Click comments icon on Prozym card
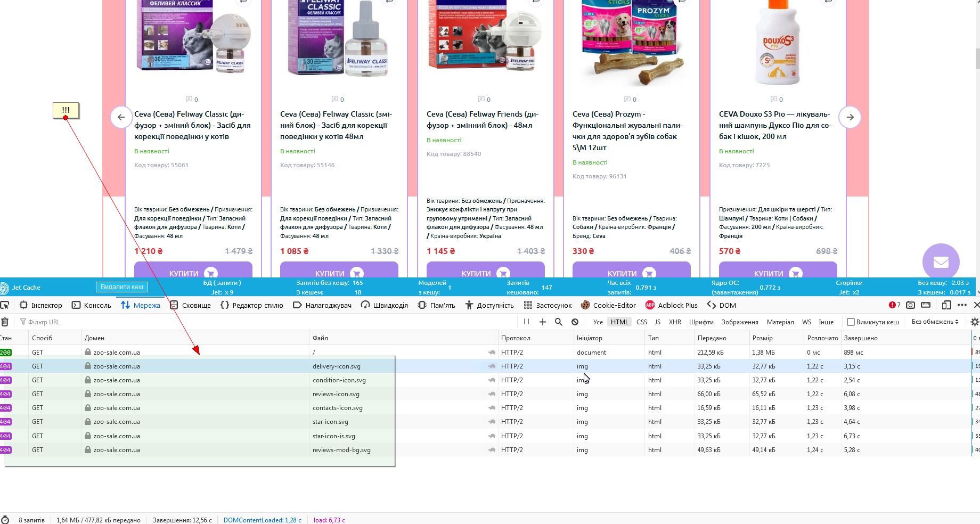This screenshot has height=524, width=980. [627, 99]
